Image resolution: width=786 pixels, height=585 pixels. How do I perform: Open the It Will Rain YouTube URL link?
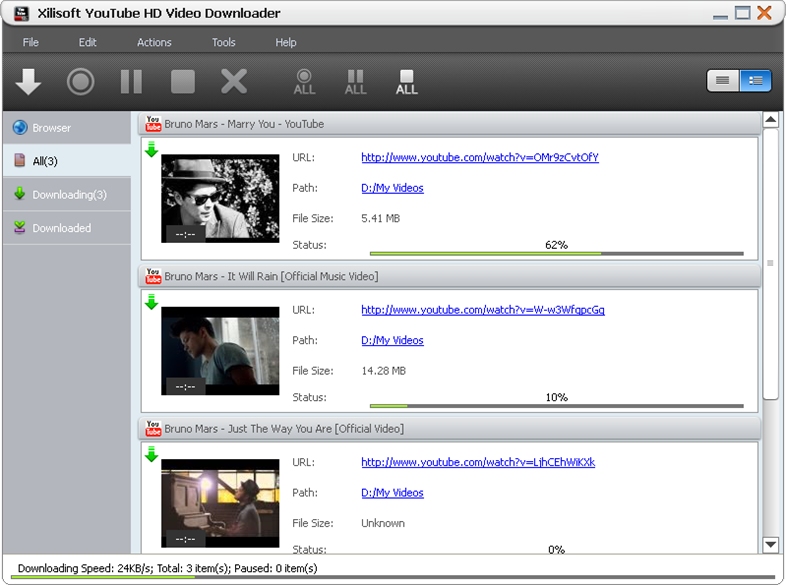tap(483, 310)
